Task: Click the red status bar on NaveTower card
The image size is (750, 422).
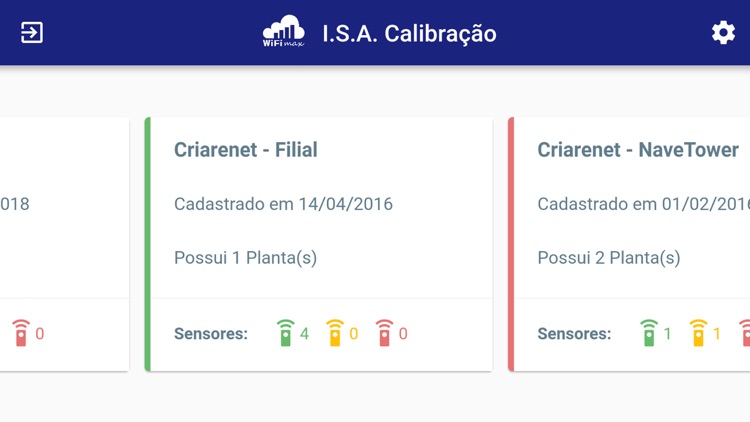Action: (x=511, y=244)
